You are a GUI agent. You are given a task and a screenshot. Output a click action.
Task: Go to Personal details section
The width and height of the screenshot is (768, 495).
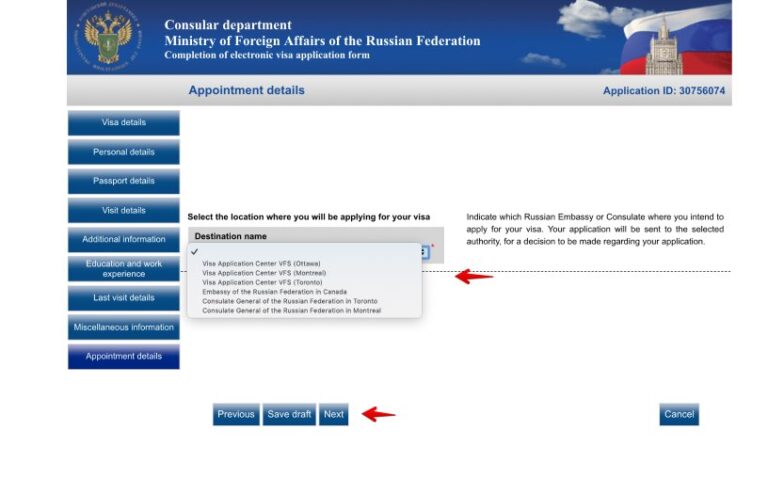click(x=123, y=152)
